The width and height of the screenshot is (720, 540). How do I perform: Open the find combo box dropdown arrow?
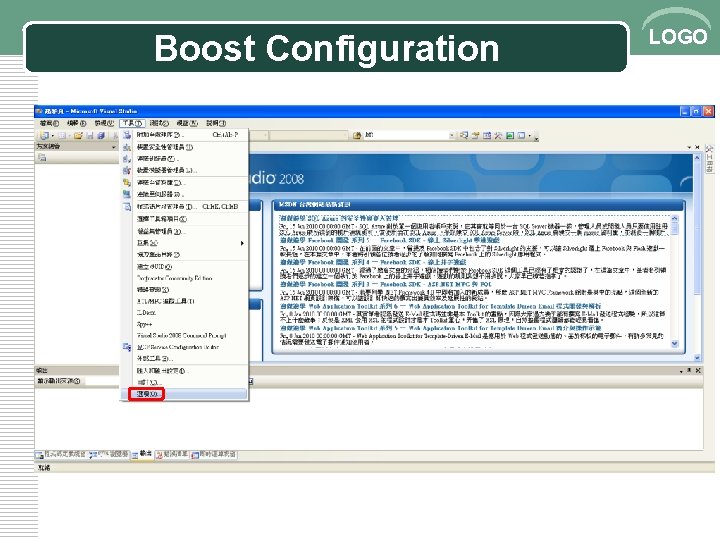(451, 135)
